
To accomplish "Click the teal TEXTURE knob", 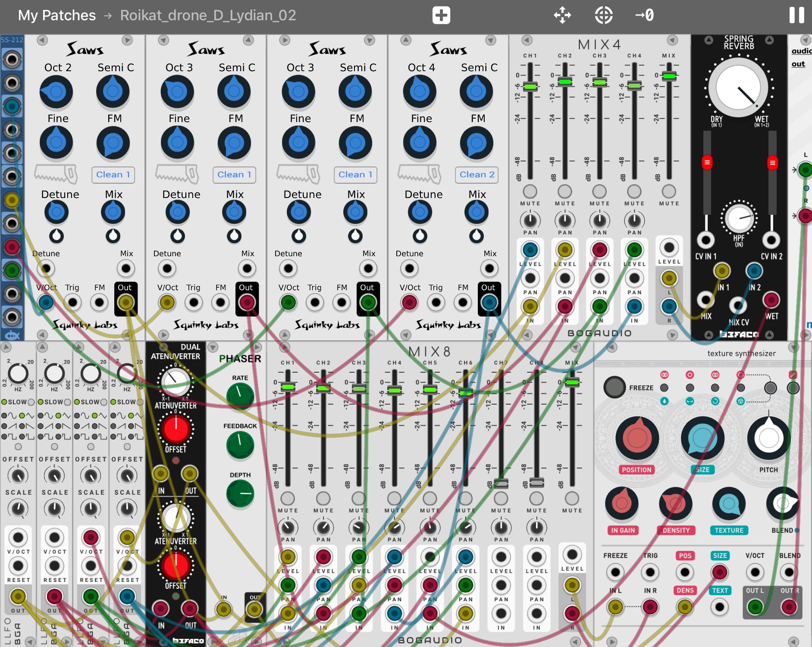I will pyautogui.click(x=729, y=503).
